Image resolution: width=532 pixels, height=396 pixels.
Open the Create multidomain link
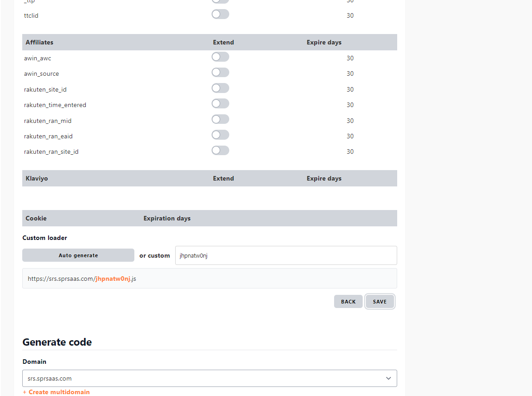click(56, 392)
